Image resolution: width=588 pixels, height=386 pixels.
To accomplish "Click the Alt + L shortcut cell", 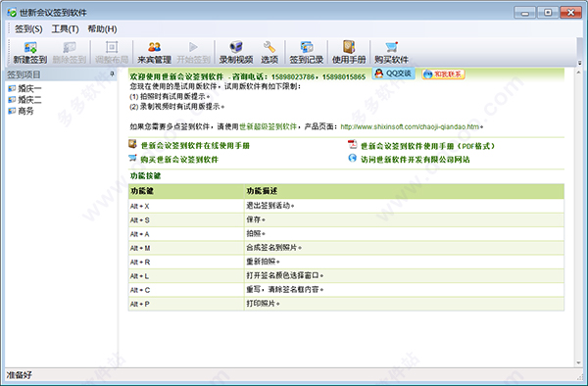I will tap(186, 276).
